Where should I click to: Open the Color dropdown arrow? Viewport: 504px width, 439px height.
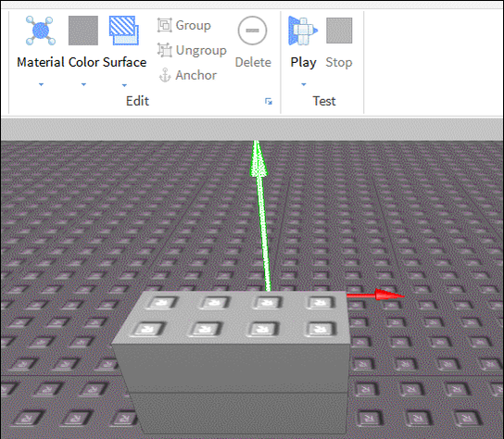click(x=83, y=84)
